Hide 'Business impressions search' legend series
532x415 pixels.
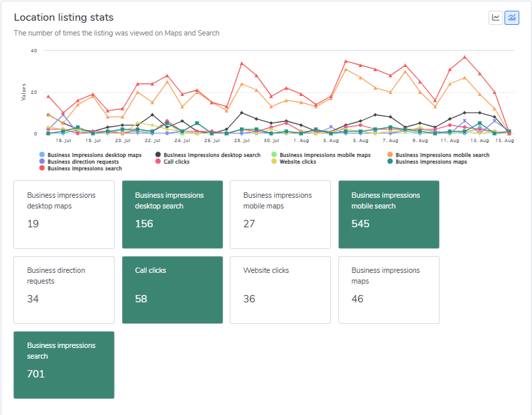85,168
